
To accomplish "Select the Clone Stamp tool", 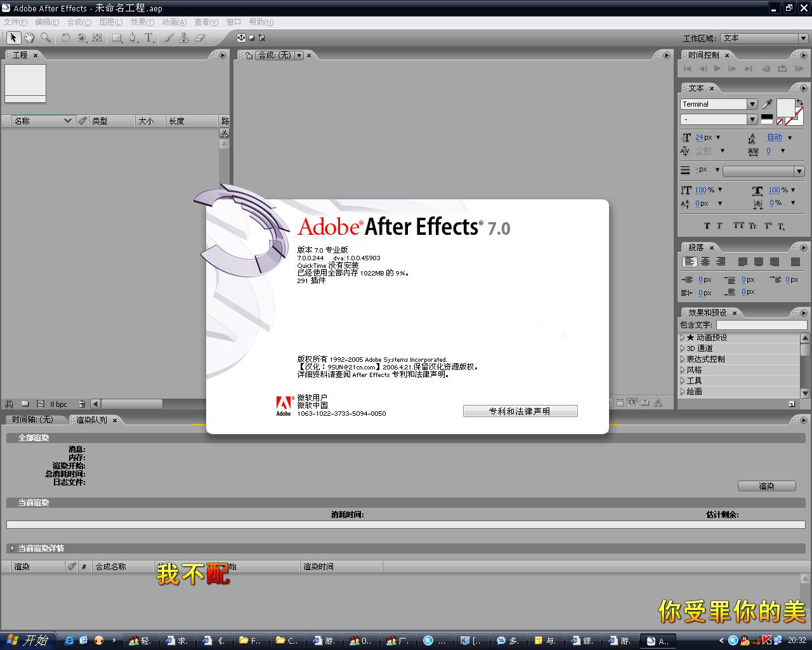I will 184,38.
